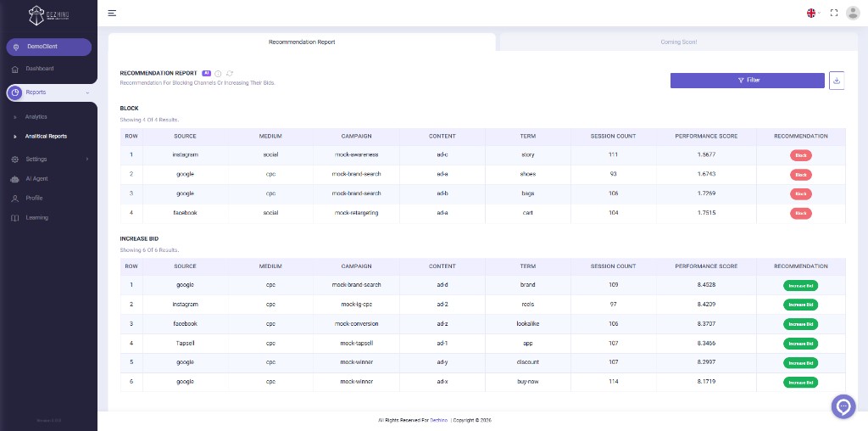Screen dimensions: 868x431
Task: Click Block badge for instagram story row
Action: pos(800,155)
